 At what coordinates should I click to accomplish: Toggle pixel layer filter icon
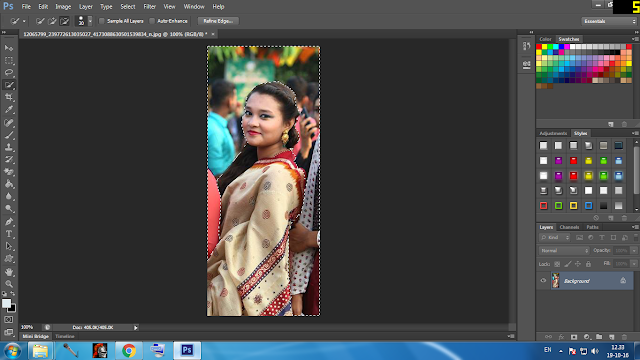579,238
